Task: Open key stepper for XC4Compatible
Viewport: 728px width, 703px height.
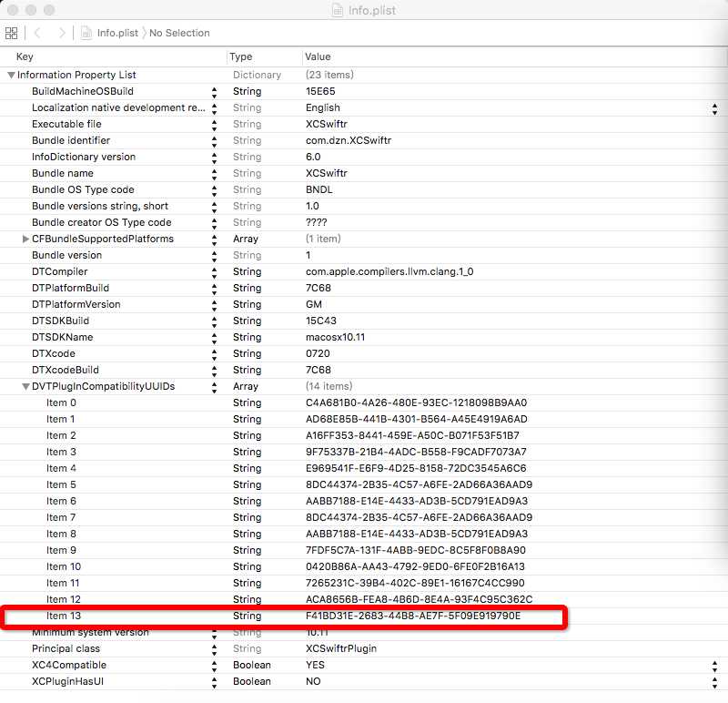Action: pyautogui.click(x=214, y=666)
